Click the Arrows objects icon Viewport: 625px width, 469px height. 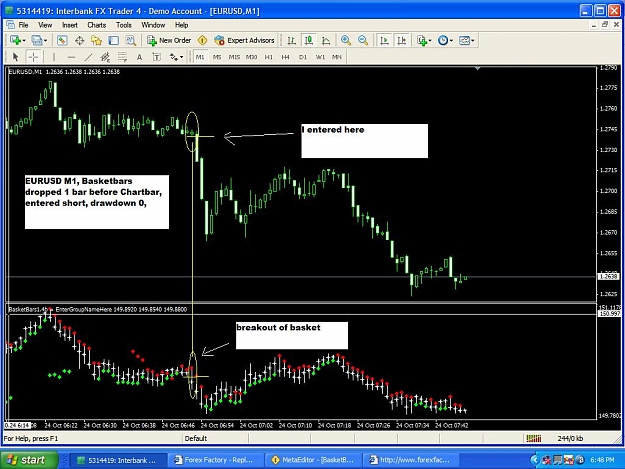point(174,57)
